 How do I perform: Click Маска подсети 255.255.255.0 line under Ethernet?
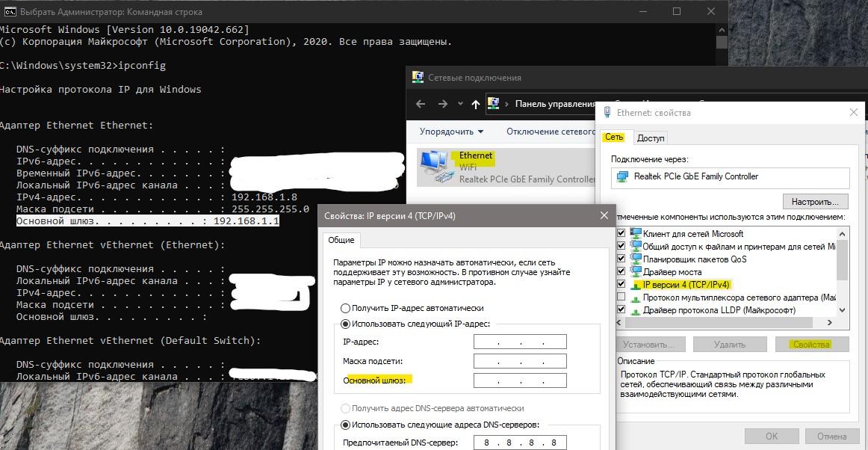pos(162,209)
